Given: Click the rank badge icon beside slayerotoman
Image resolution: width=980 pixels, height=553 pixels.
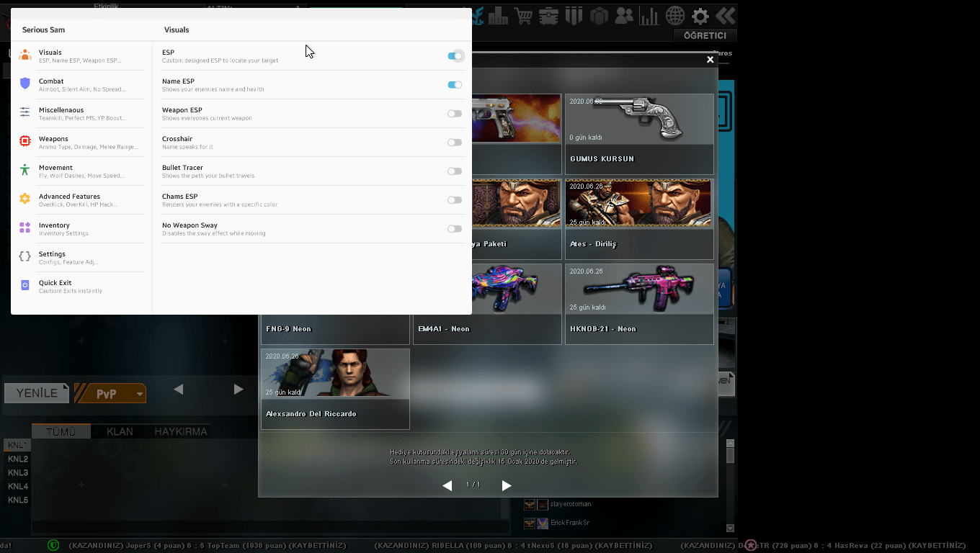Looking at the screenshot, I should [x=530, y=504].
